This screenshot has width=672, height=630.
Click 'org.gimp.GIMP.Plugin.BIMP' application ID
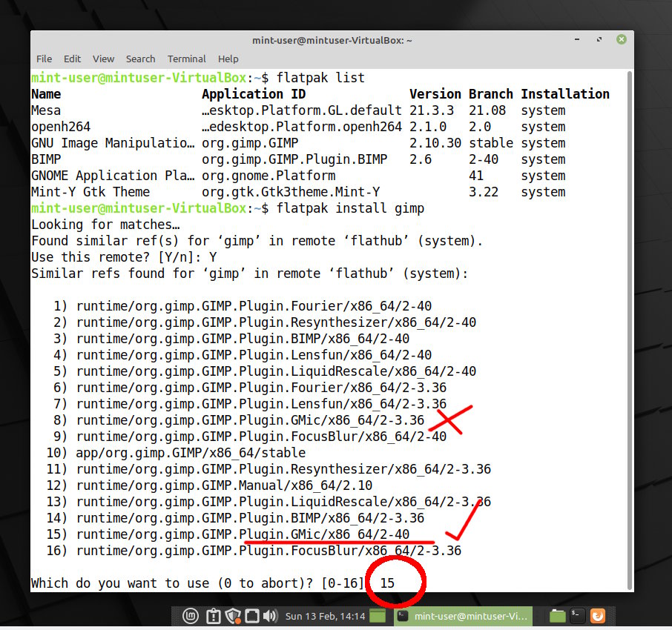click(294, 159)
